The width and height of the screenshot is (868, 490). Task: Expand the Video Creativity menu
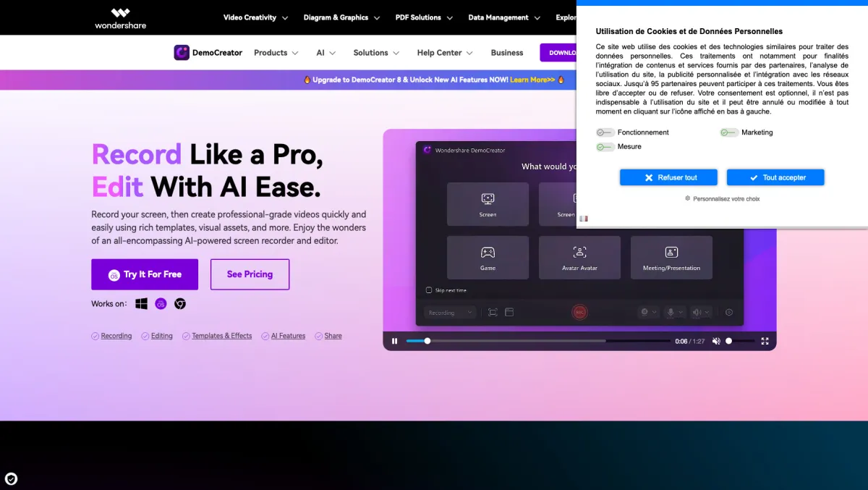click(x=255, y=17)
